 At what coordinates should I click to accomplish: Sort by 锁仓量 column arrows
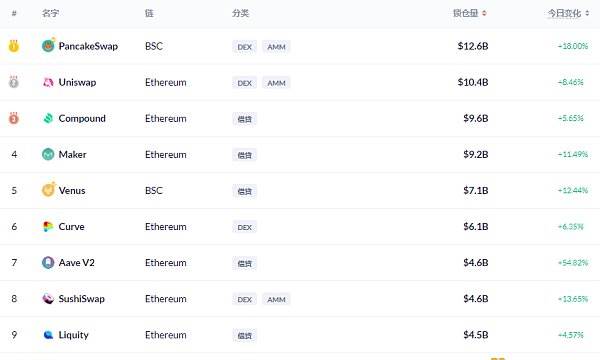pyautogui.click(x=484, y=13)
